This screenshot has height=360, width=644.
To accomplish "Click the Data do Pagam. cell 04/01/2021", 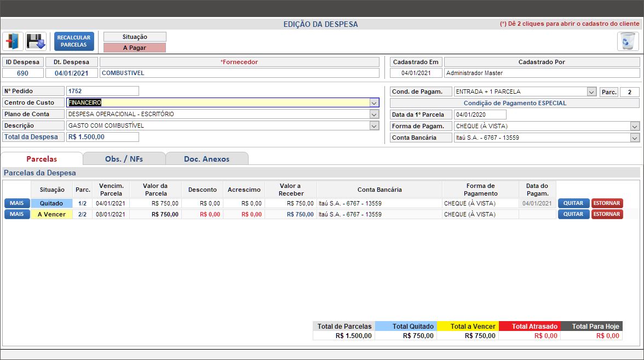I will coord(537,203).
